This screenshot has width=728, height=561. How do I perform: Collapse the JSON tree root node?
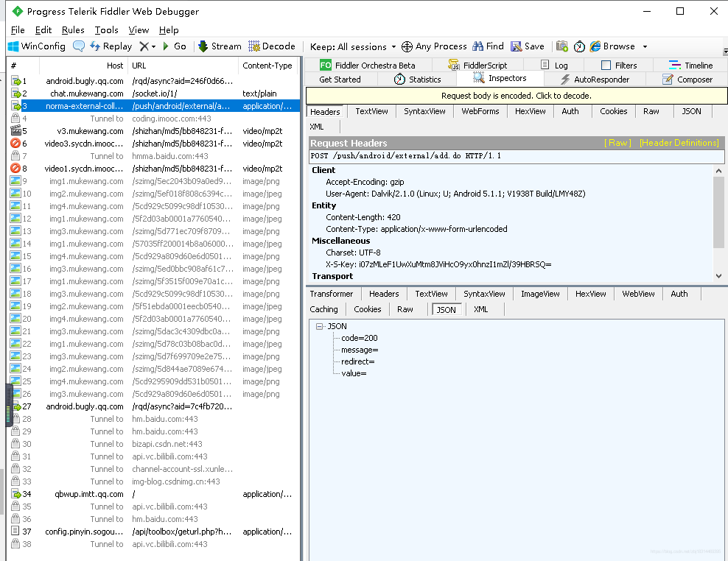(319, 326)
